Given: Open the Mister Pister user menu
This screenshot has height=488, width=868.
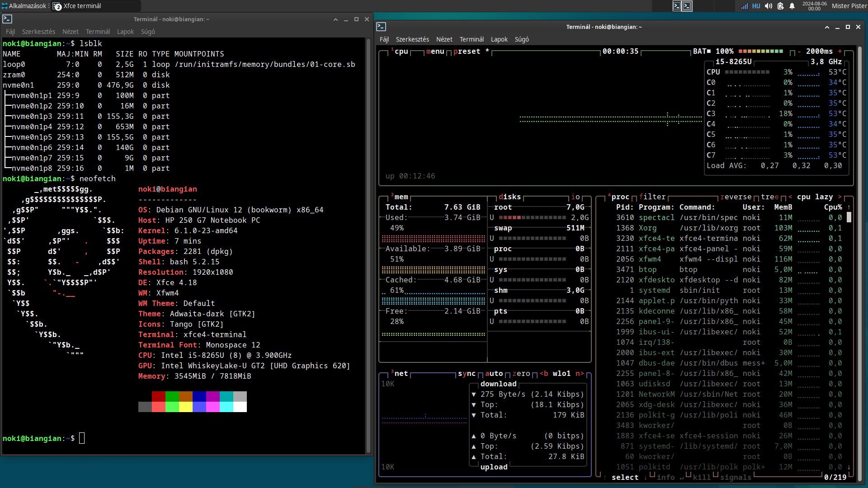Looking at the screenshot, I should tap(849, 6).
